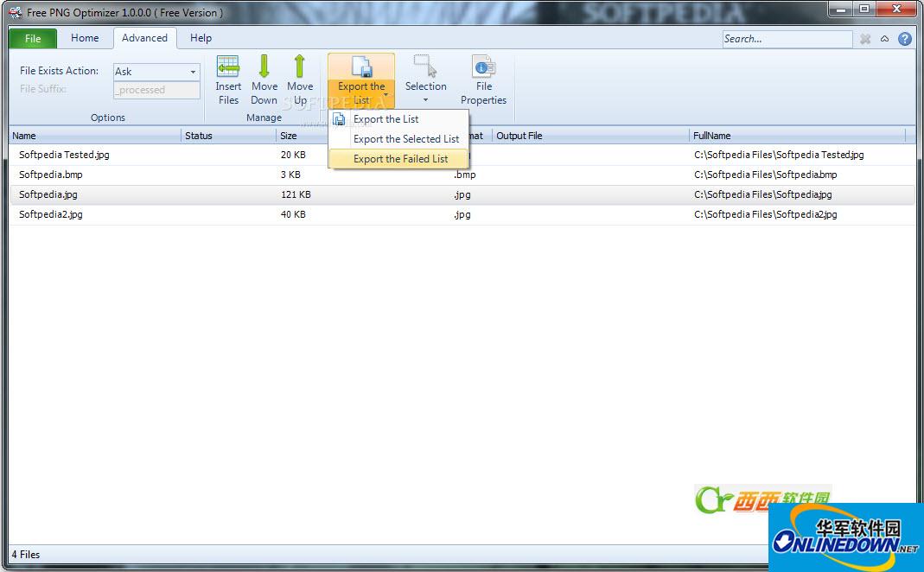Click the 3 KB size cell
Viewport: 924px width, 572px height.
(x=290, y=175)
